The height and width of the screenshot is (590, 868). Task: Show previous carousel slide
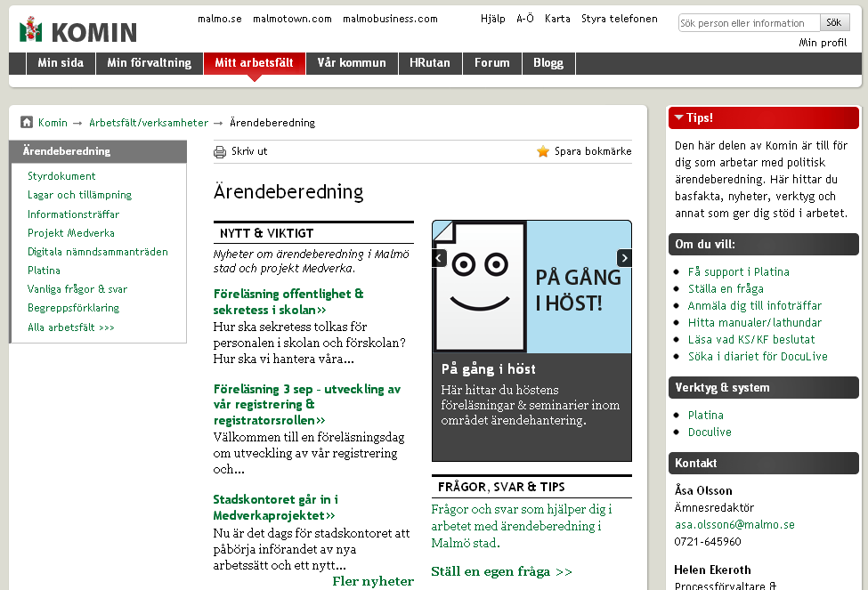click(439, 258)
